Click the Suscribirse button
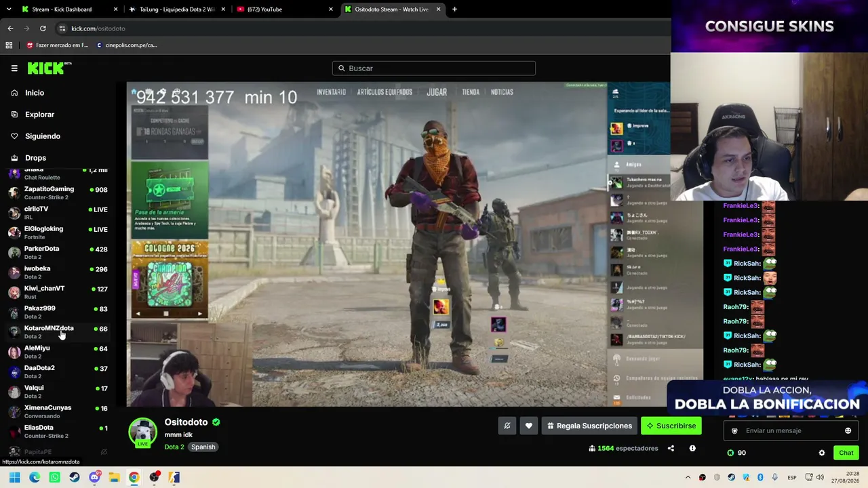This screenshot has height=488, width=868. (671, 426)
